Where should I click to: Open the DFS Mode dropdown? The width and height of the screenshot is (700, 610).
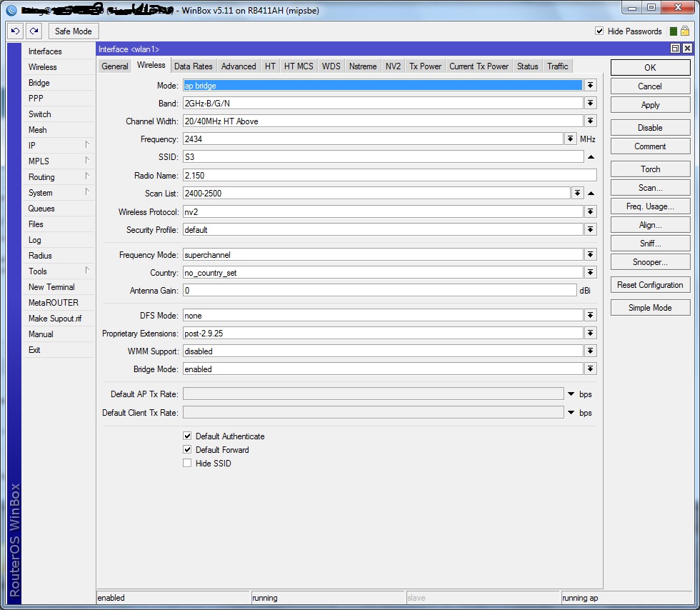(591, 315)
